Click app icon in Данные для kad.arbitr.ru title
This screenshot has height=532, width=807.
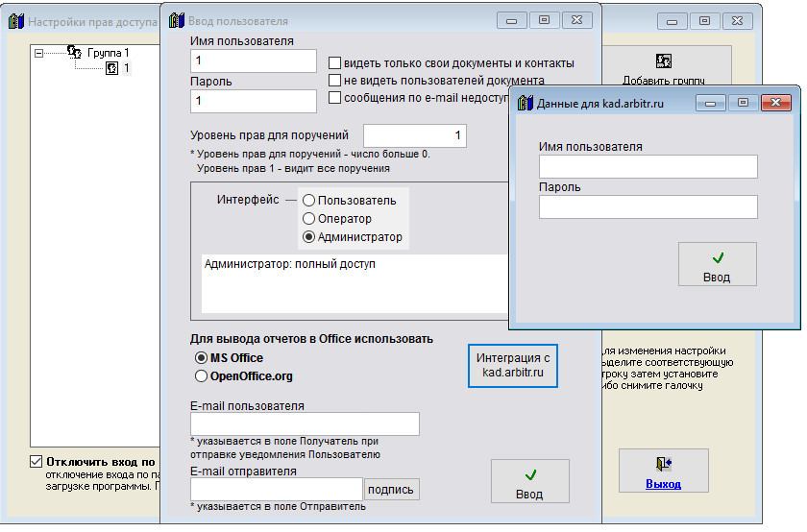pyautogui.click(x=525, y=103)
